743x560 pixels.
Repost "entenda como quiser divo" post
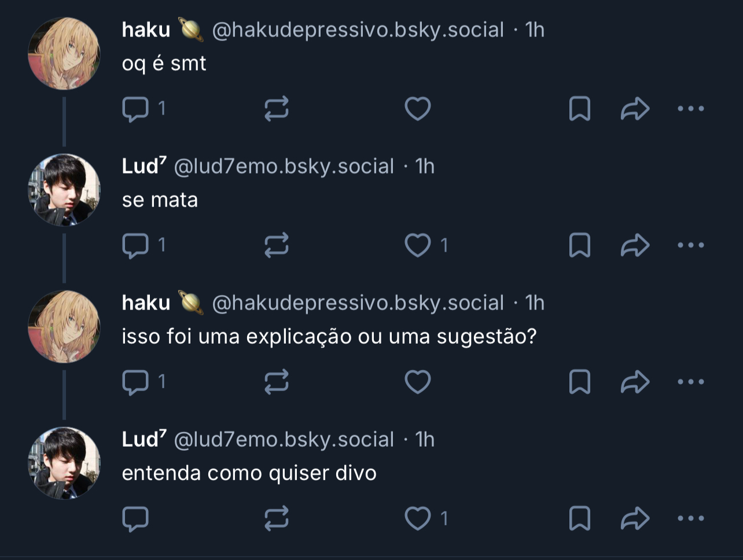276,519
